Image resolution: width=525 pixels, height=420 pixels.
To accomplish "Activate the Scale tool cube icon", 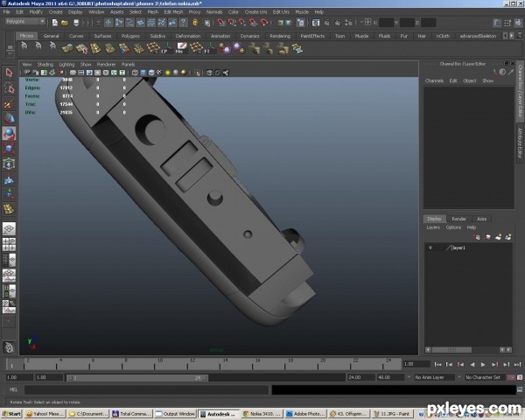I will coord(9,149).
